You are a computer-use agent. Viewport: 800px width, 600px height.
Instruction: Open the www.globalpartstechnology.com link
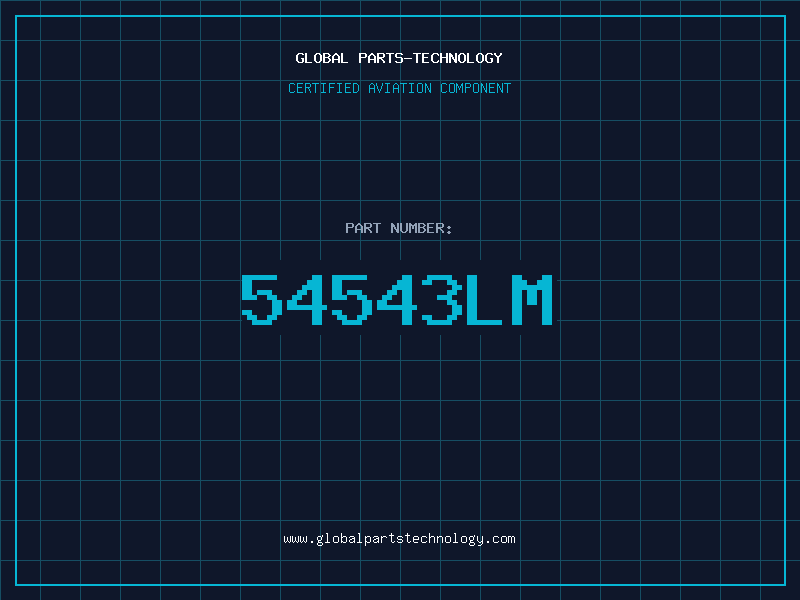[399, 539]
